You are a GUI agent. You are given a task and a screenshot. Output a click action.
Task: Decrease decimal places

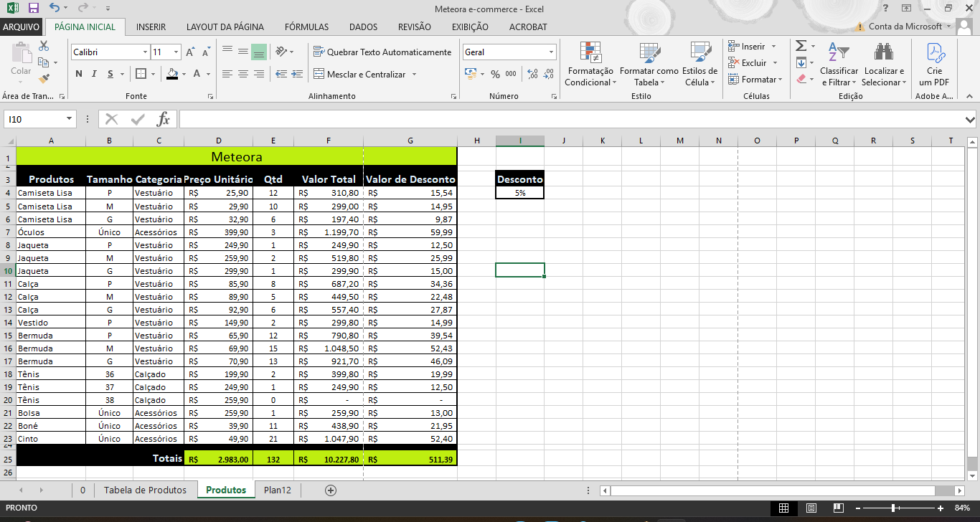[x=550, y=74]
